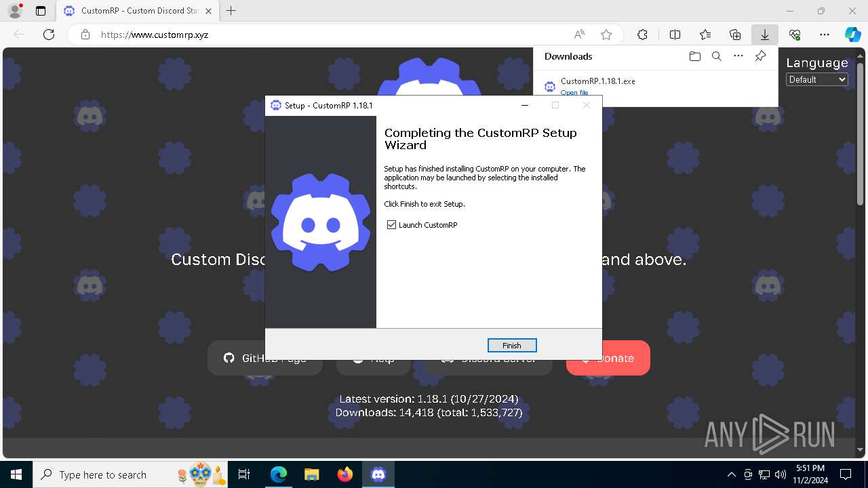Open the browser profile icon
This screenshot has width=868, height=488.
coord(14,11)
